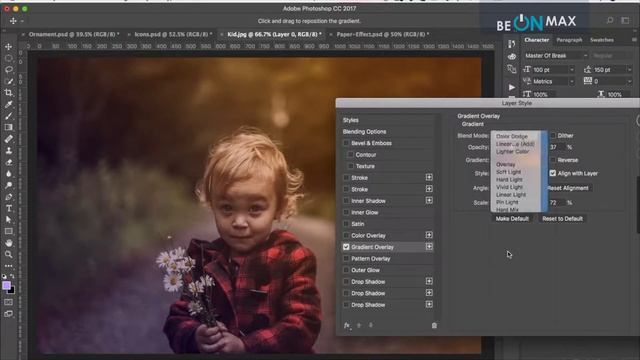The height and width of the screenshot is (360, 640).
Task: Click the purple foreground color swatch
Action: [6, 285]
